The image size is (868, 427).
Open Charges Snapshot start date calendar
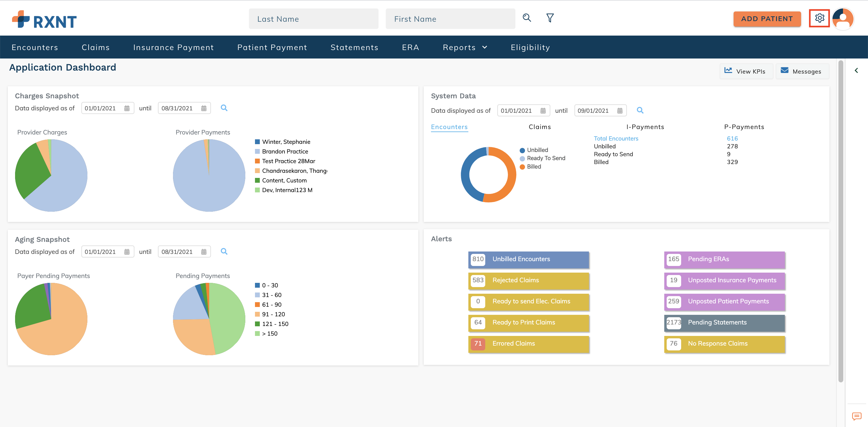(127, 108)
